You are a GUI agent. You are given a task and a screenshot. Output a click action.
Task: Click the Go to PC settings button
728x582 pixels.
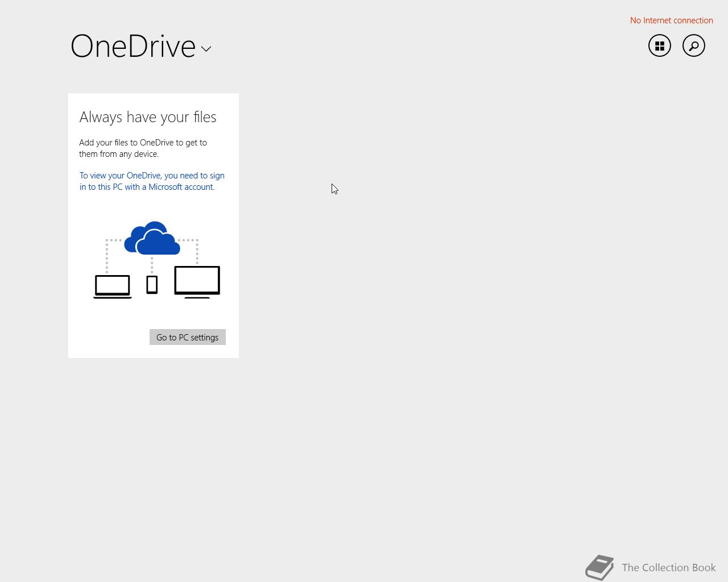click(188, 337)
